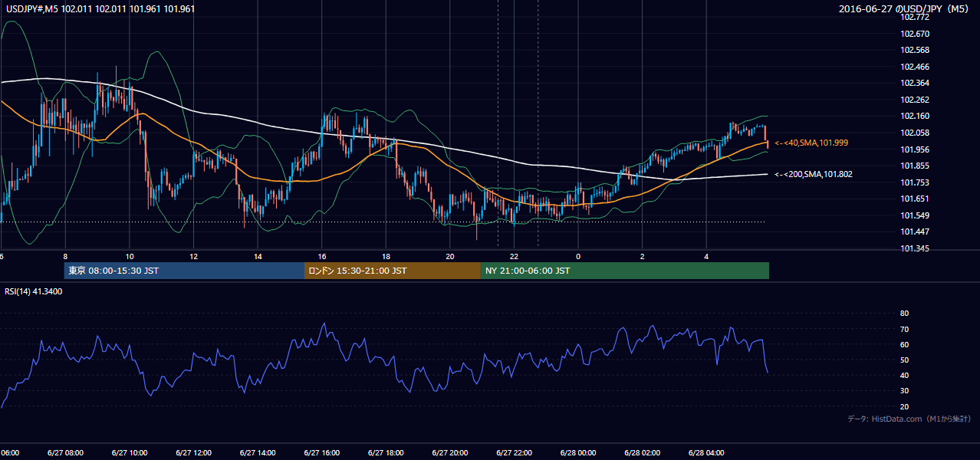The width and height of the screenshot is (980, 460).
Task: Click price level 102.772 on the axis
Action: coord(914,18)
